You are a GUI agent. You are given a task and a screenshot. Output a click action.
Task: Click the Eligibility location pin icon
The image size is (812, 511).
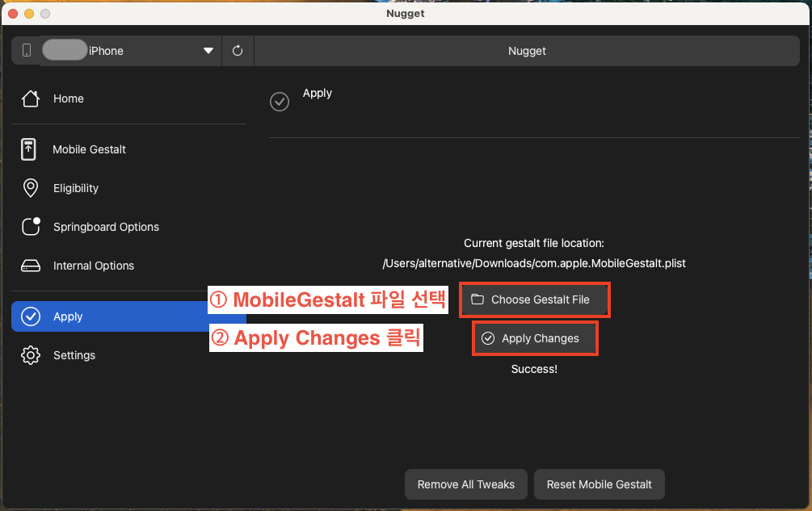30,188
